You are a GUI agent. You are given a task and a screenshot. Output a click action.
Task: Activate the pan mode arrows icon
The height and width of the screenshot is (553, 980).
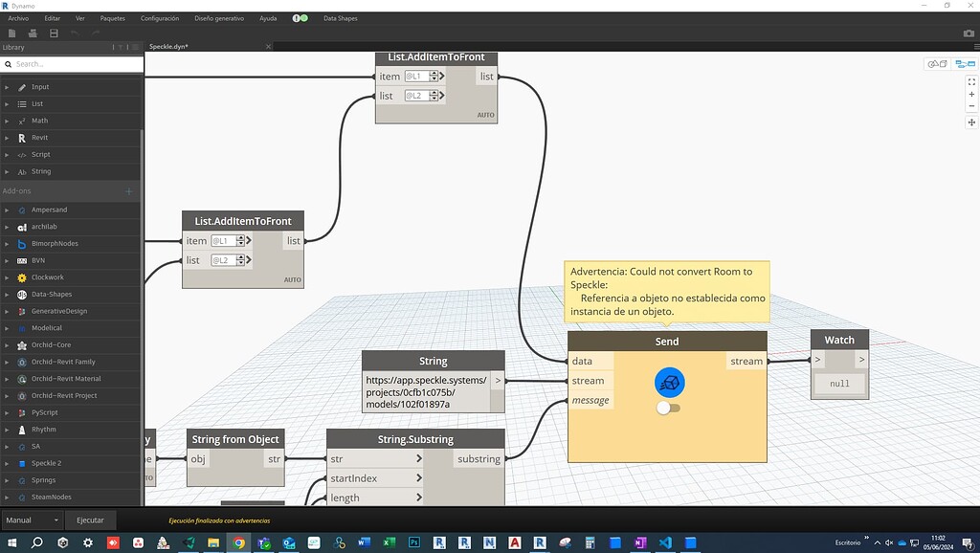(x=971, y=122)
